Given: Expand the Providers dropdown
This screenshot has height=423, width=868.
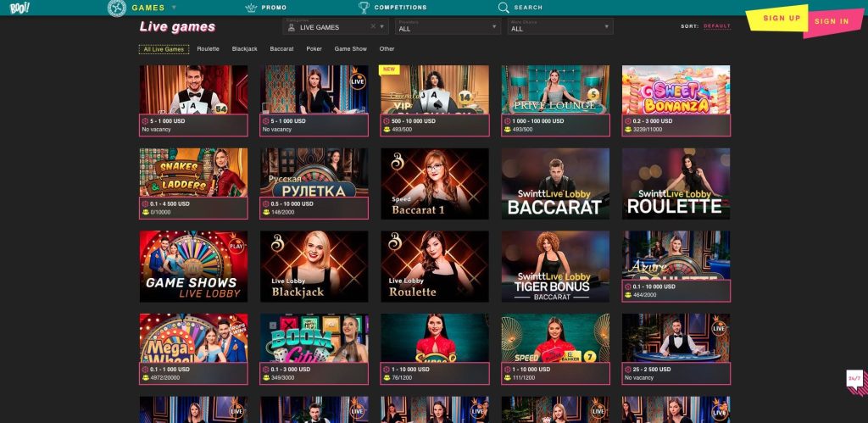Looking at the screenshot, I should 448,26.
